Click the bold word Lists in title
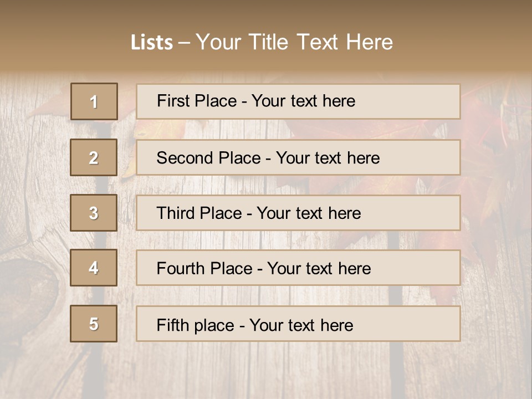Screen dimensions: 532x399 [x=151, y=43]
